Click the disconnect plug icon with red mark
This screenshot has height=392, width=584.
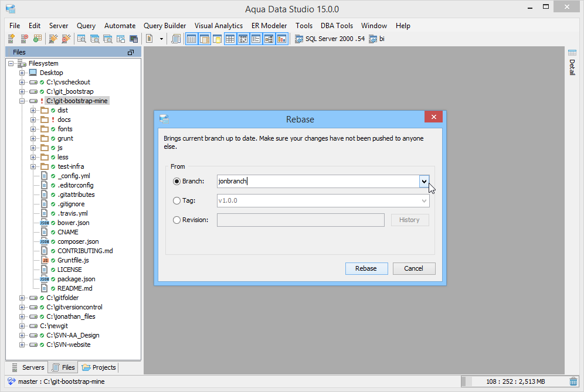click(66, 39)
